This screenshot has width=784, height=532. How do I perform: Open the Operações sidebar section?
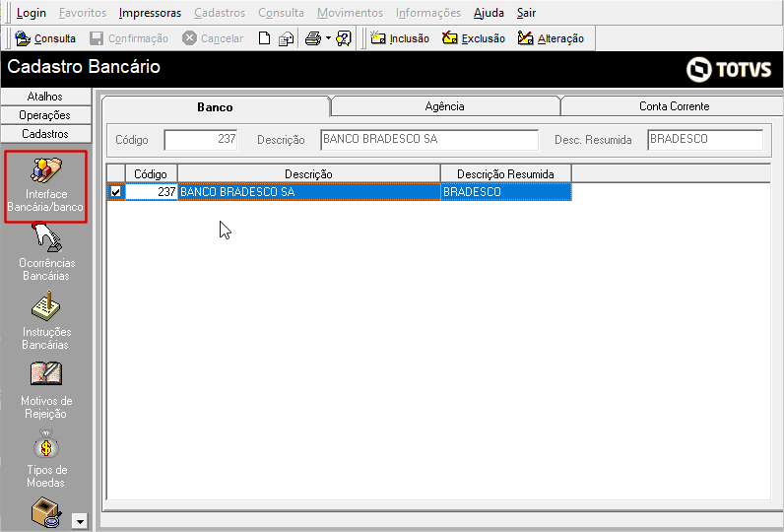coord(45,115)
